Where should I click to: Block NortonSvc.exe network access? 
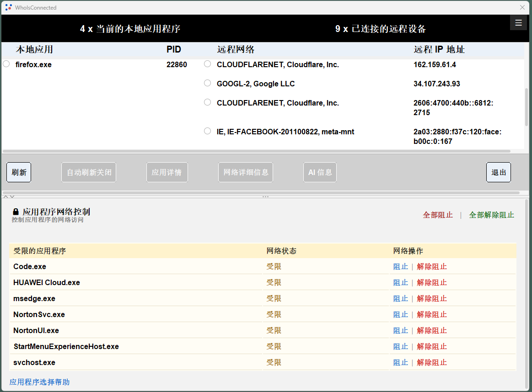click(400, 314)
